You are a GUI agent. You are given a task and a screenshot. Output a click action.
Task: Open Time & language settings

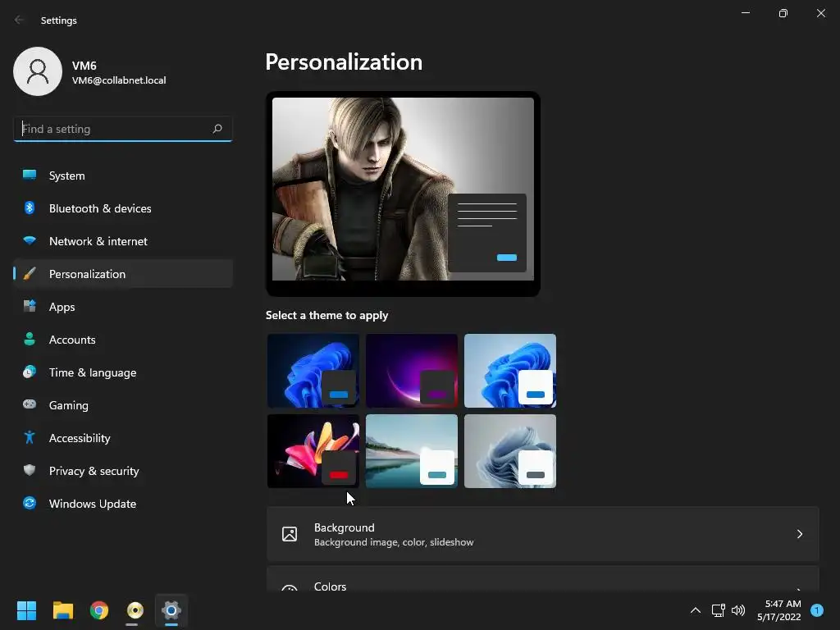(x=123, y=372)
